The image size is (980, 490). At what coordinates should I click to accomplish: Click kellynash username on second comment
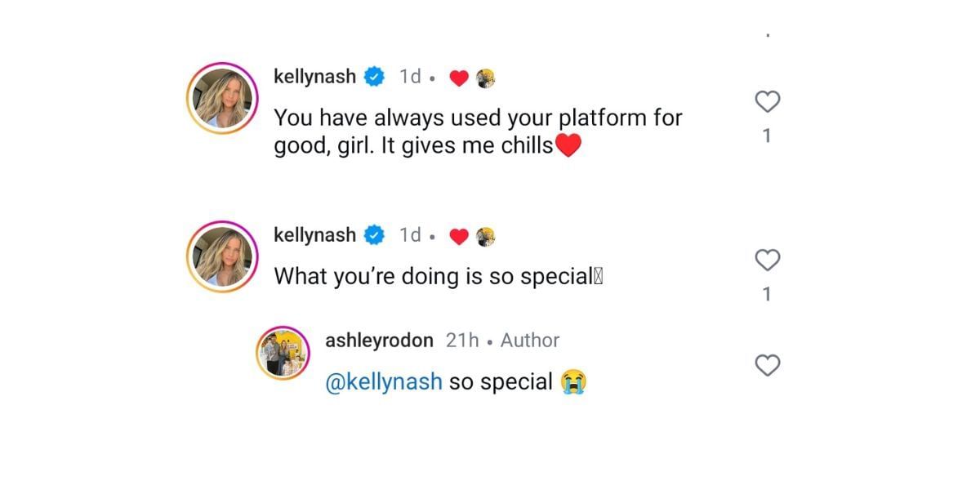[x=314, y=235]
